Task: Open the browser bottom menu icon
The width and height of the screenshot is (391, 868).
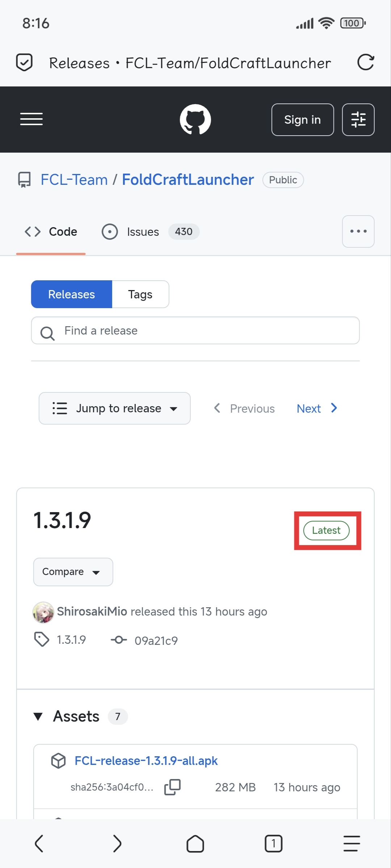Action: [352, 844]
